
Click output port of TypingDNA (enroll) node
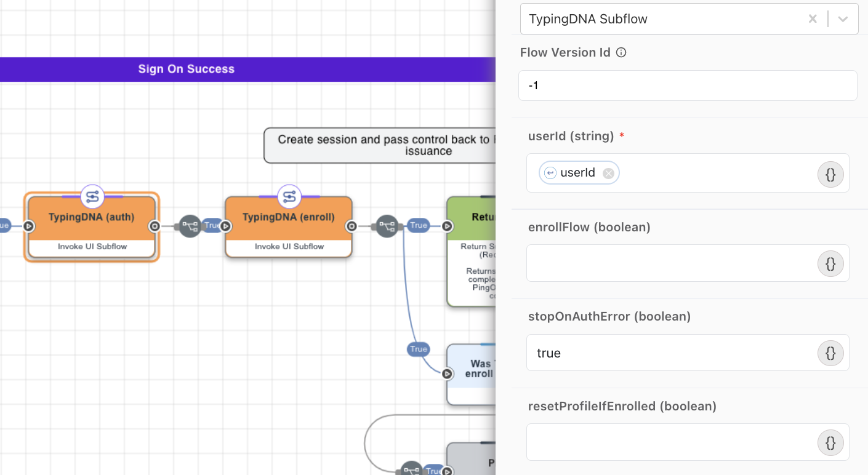coord(352,226)
